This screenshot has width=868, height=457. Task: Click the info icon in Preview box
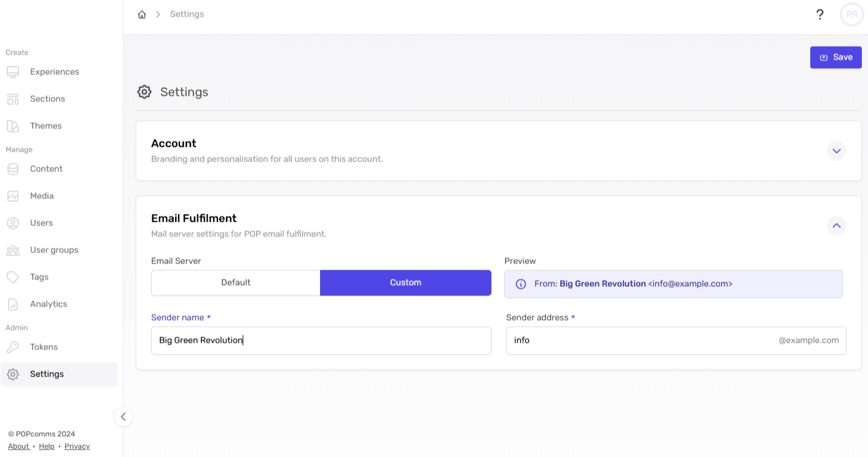521,284
